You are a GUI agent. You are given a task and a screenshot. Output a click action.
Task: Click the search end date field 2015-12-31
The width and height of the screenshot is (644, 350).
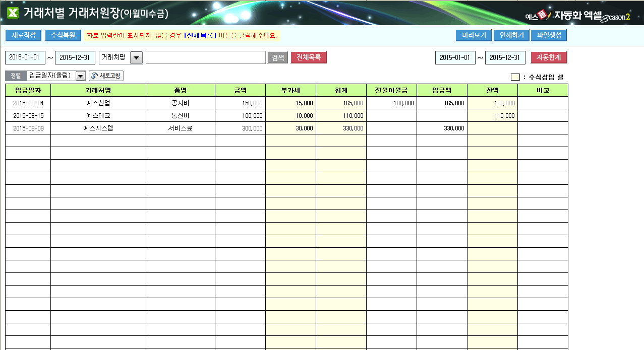(75, 57)
